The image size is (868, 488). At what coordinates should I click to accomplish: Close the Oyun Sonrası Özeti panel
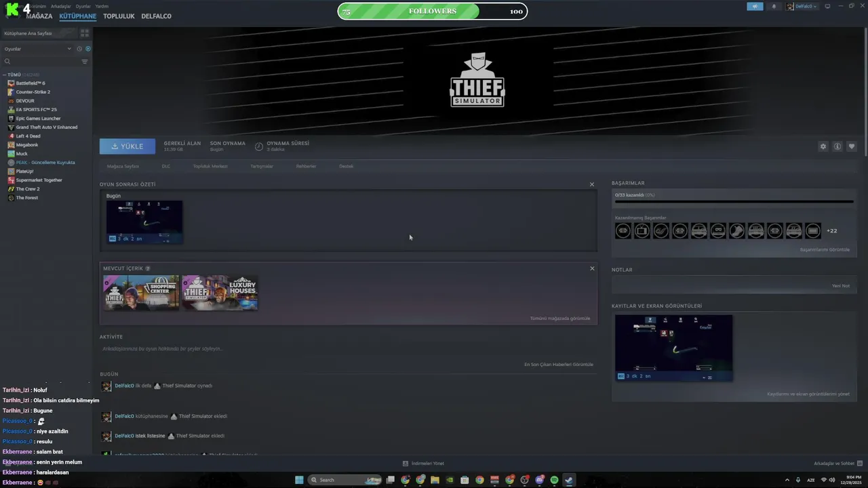pyautogui.click(x=592, y=184)
